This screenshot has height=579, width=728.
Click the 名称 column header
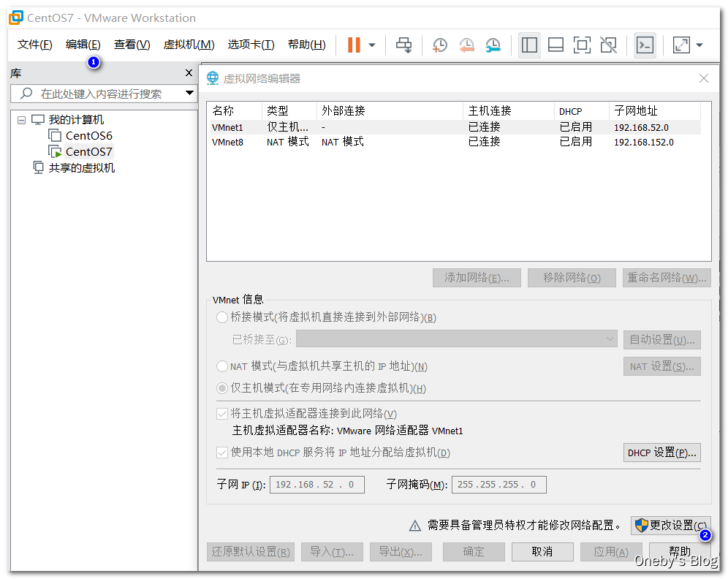click(x=235, y=111)
